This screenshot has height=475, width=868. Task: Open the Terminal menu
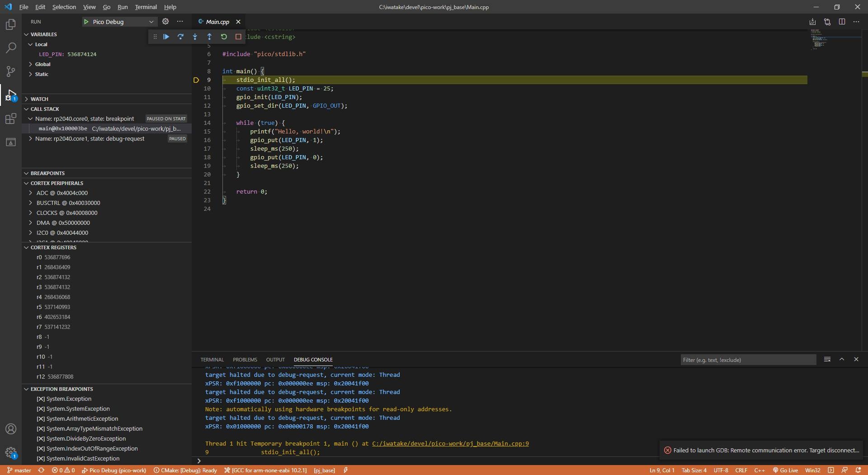(x=146, y=7)
